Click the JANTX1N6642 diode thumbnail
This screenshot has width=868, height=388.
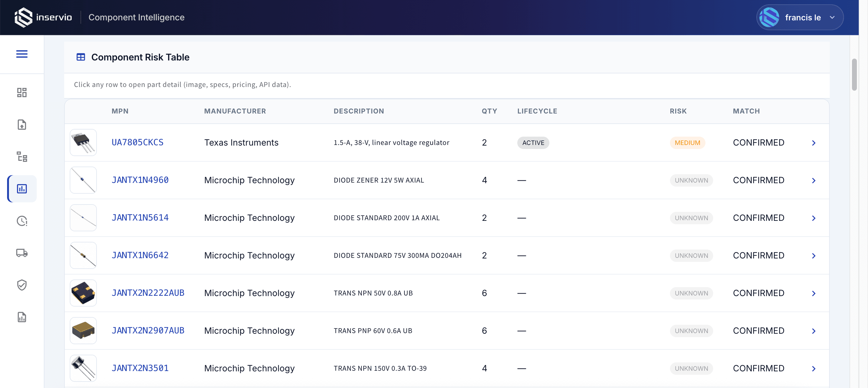[83, 255]
